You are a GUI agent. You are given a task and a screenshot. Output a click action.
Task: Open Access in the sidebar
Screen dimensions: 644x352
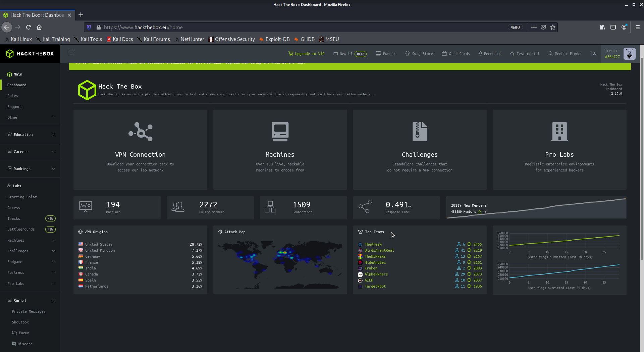pos(14,208)
